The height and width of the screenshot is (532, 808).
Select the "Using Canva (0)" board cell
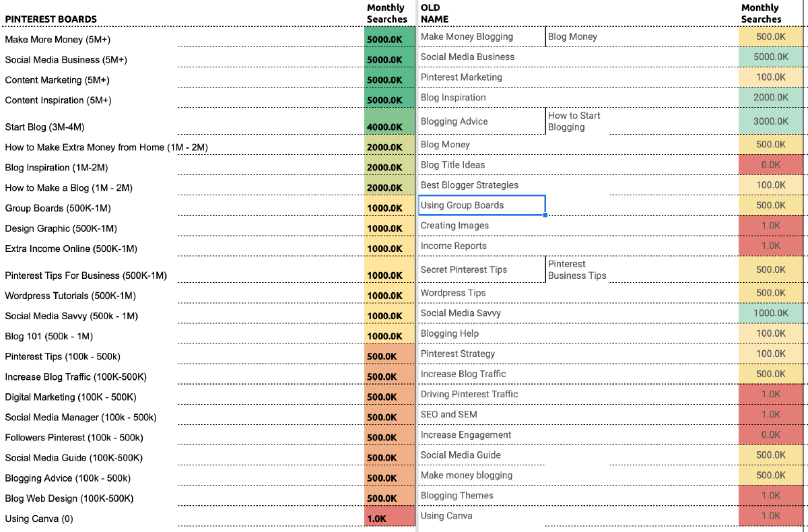point(39,519)
